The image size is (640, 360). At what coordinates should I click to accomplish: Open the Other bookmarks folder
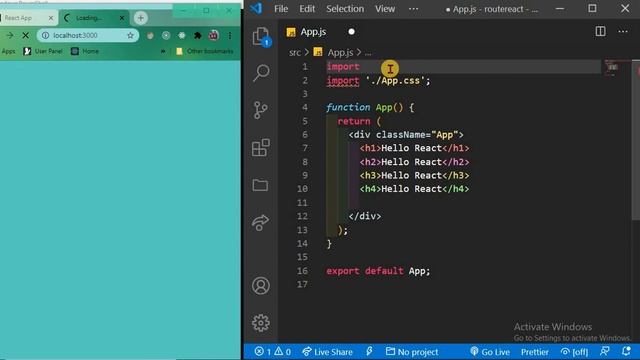tap(204, 51)
